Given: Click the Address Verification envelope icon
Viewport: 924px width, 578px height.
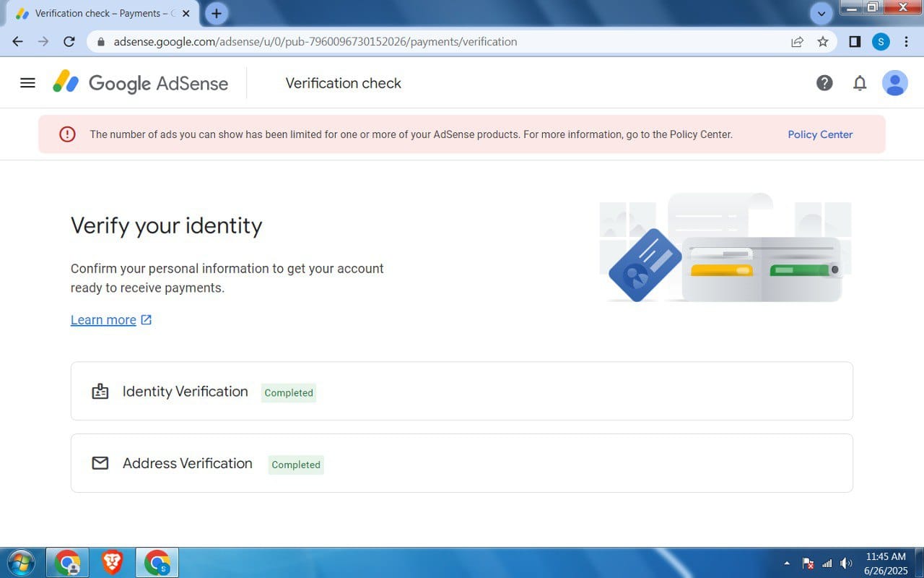Looking at the screenshot, I should tap(100, 463).
